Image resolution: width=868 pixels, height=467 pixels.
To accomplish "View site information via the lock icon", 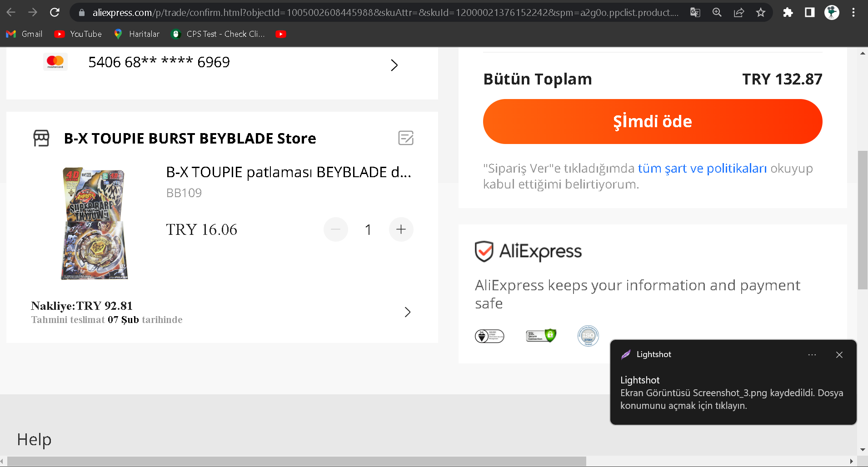I will click(x=82, y=13).
